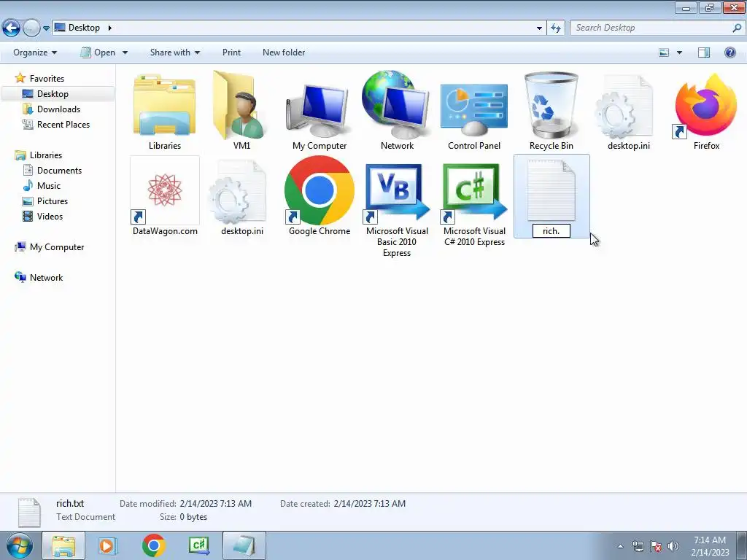
Task: Open Google Chrome from the taskbar
Action: pyautogui.click(x=153, y=545)
